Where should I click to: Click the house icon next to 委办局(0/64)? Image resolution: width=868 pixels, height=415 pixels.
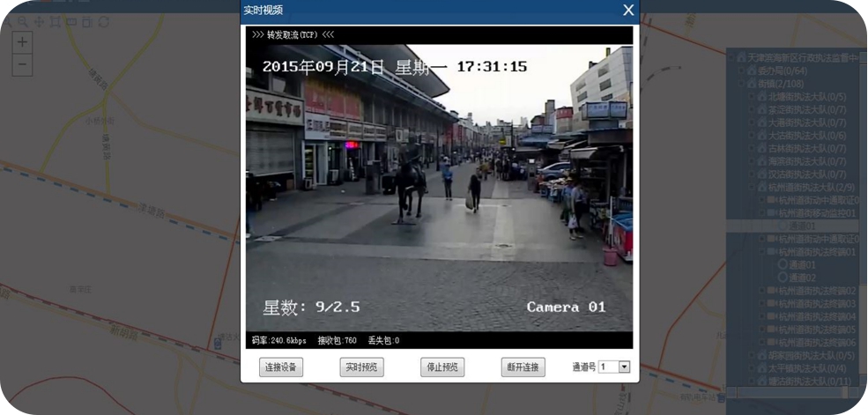tap(752, 70)
